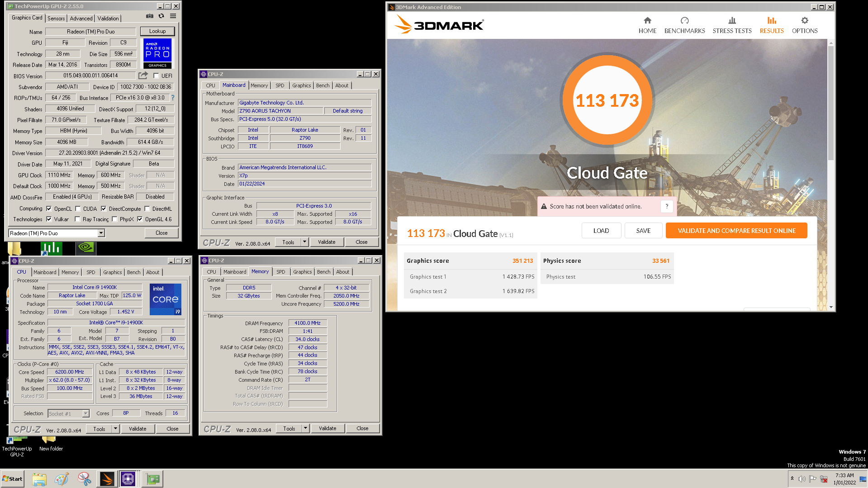Open the GPU-Z hamburger menu
Image resolution: width=868 pixels, height=488 pixels.
173,16
